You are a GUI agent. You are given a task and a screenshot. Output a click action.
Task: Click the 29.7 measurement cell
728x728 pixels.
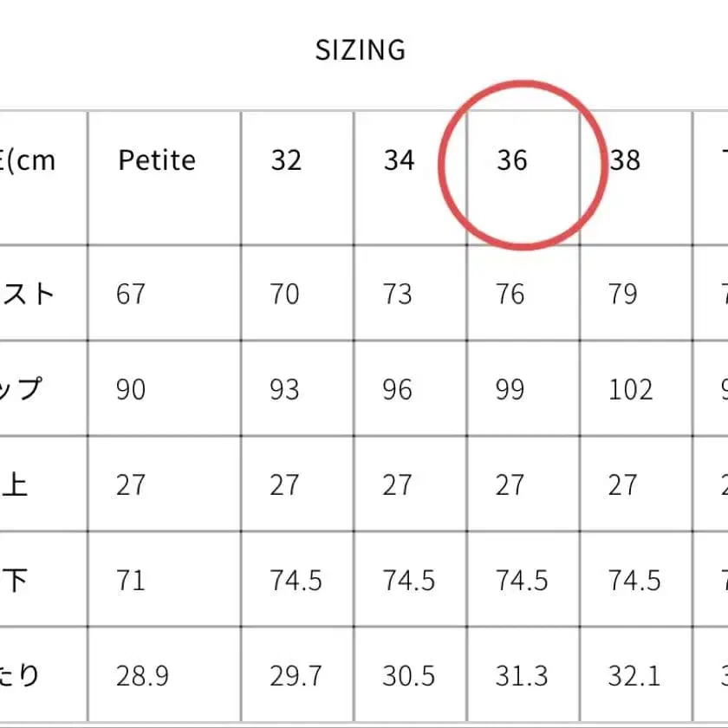tap(296, 675)
